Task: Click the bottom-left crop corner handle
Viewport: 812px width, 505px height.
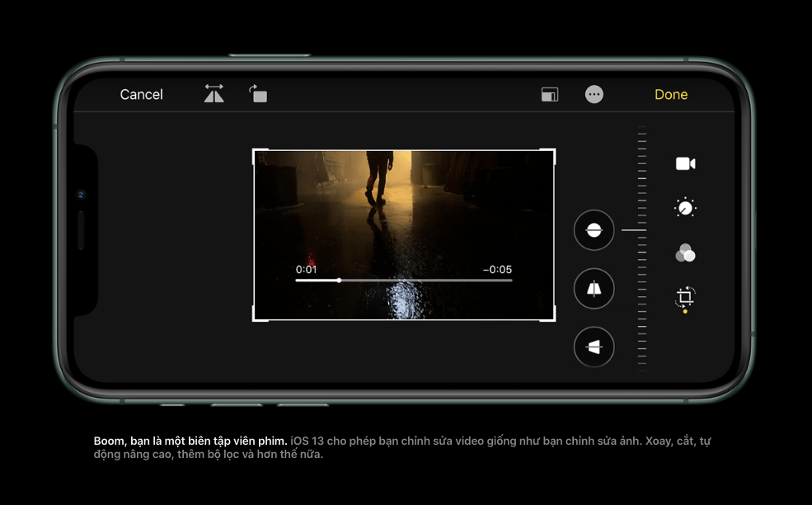Action: click(x=260, y=314)
